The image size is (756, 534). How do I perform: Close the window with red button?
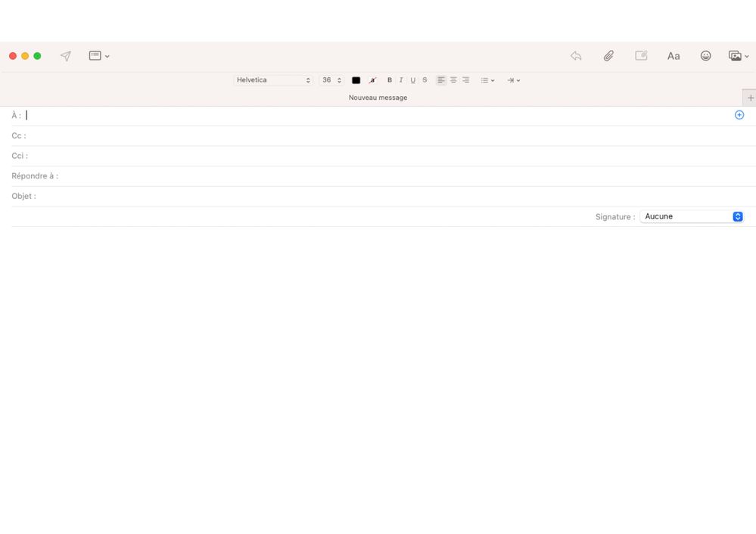[x=13, y=56]
